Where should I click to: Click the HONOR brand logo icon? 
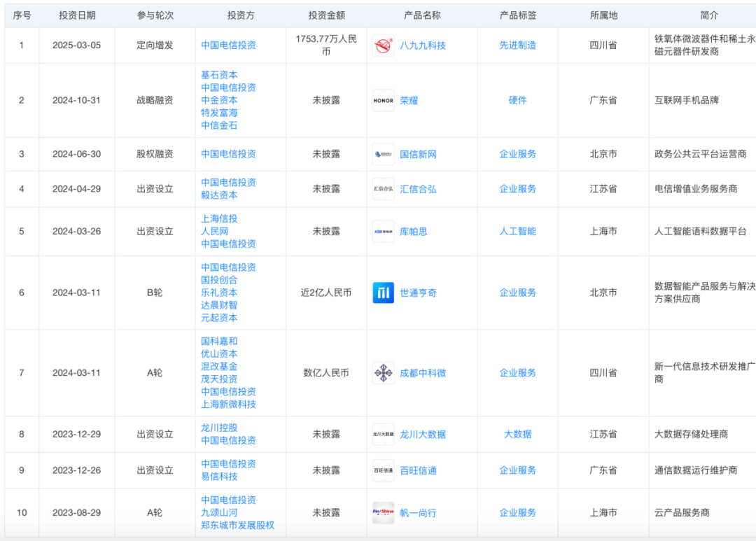383,100
